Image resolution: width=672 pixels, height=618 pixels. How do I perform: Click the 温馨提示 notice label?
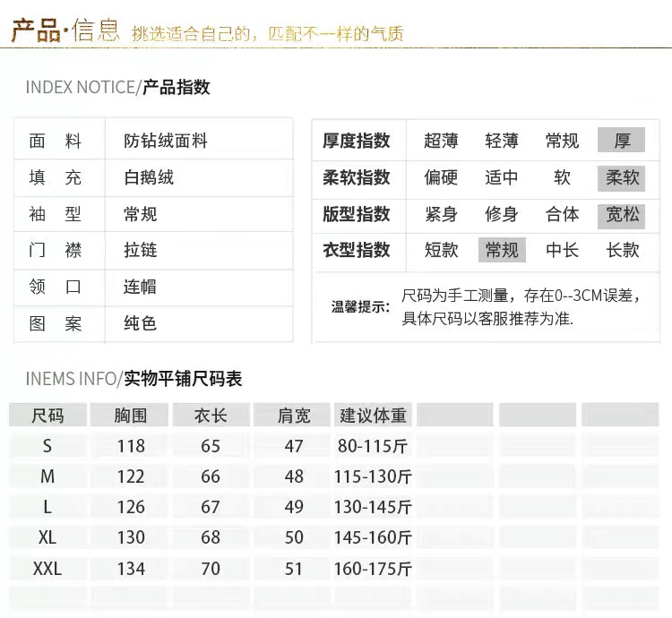pyautogui.click(x=360, y=307)
